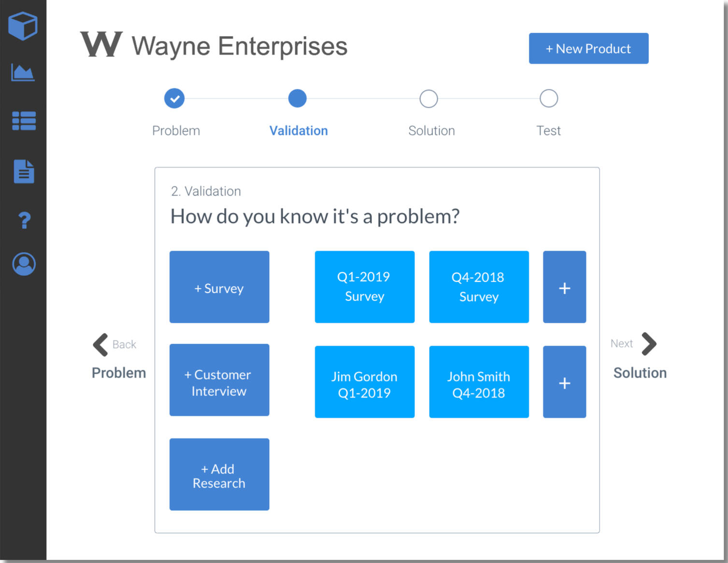Select the completed Problem step circle
728x563 pixels.
point(174,99)
